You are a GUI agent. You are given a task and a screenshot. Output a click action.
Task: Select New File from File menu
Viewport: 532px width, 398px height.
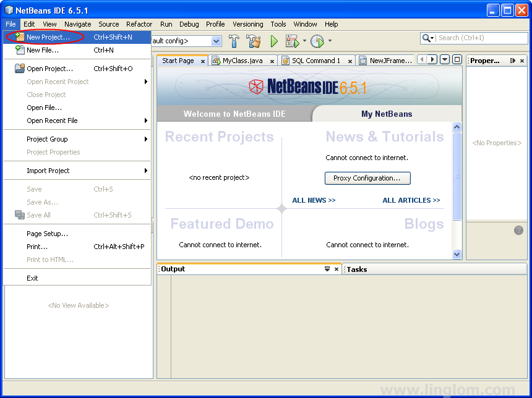tap(77, 50)
